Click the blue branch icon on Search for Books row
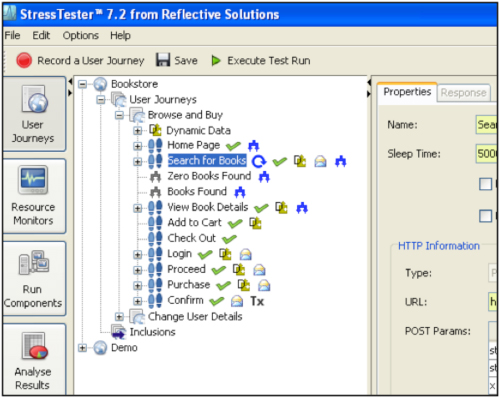The width and height of the screenshot is (500, 398). click(340, 161)
